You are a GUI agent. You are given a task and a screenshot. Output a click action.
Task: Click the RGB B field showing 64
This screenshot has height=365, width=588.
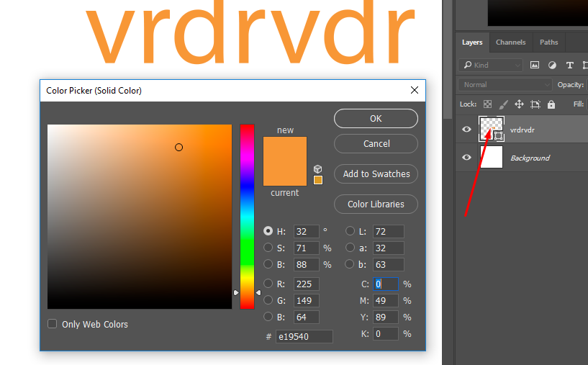[306, 317]
